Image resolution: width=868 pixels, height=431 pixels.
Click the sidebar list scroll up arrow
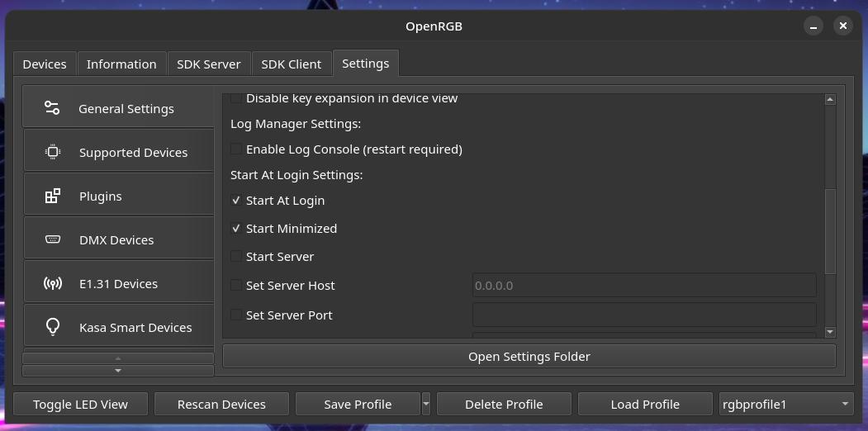tap(118, 358)
